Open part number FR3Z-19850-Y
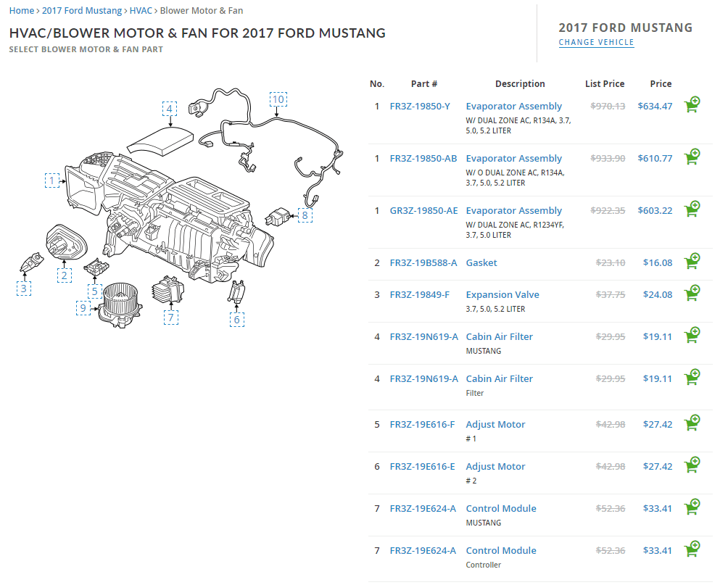728x585 pixels. [420, 107]
